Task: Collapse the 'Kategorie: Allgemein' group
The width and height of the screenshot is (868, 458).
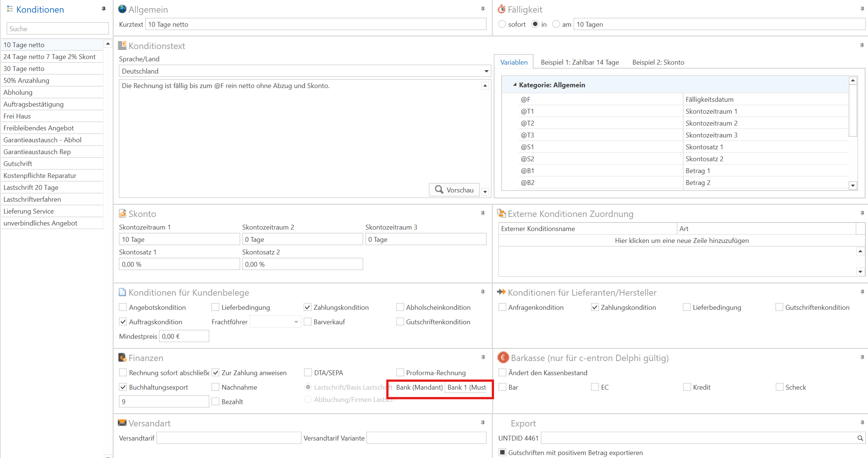Action: 515,85
